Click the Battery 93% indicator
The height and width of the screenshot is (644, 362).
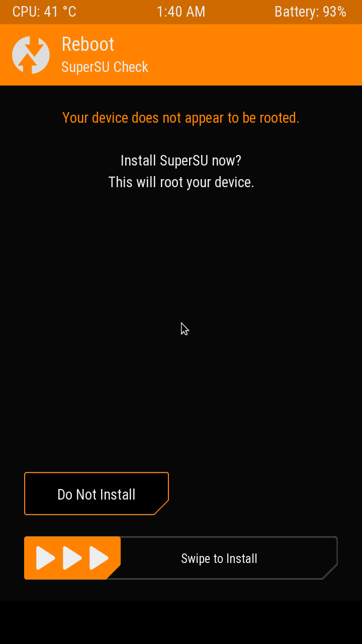tap(310, 12)
